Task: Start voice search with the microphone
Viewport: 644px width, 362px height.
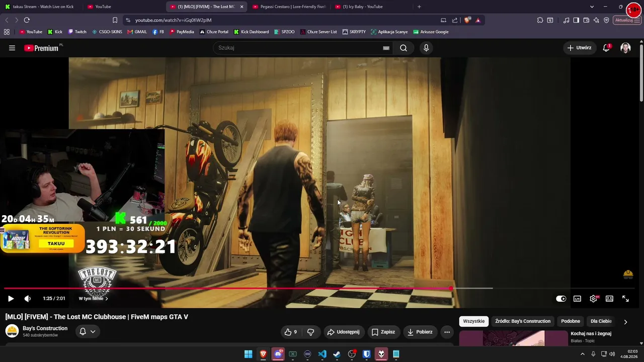Action: (426, 48)
